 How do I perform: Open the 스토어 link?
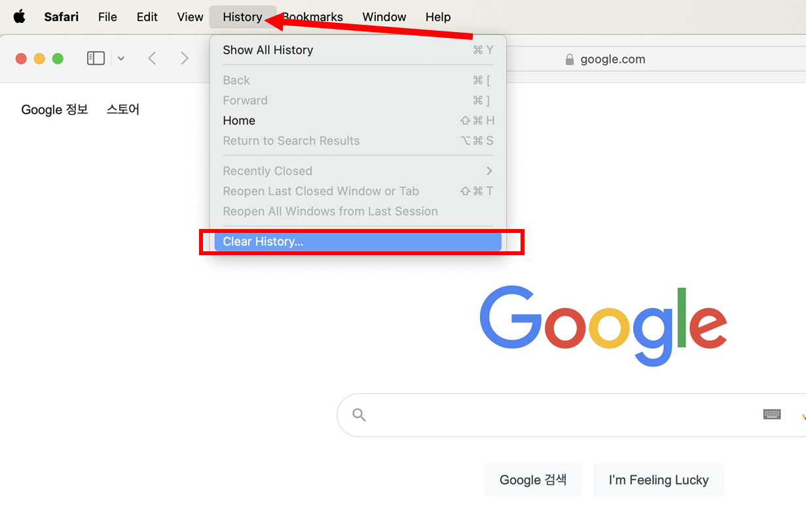[123, 109]
